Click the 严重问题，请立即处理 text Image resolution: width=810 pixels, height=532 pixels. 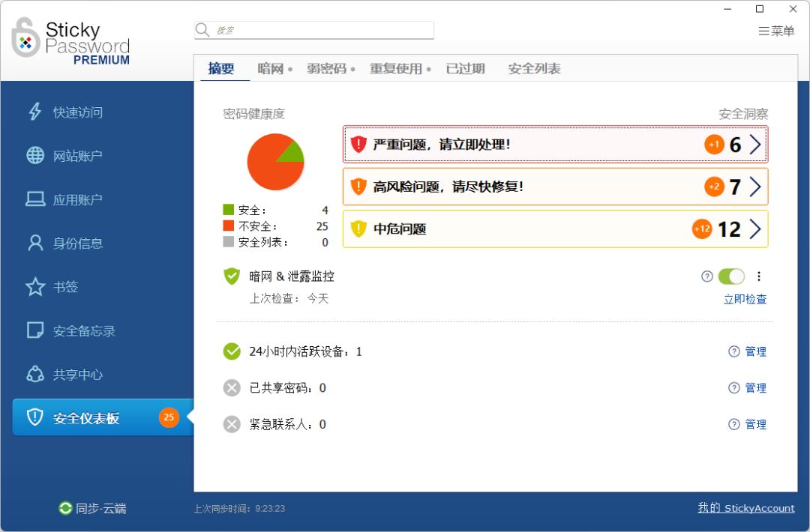click(x=442, y=145)
